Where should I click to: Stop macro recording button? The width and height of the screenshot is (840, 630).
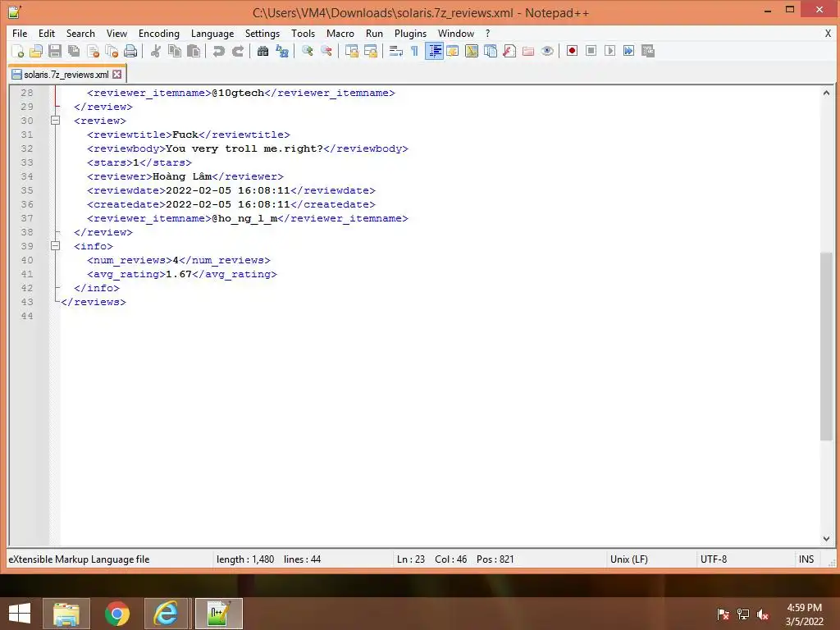(591, 51)
